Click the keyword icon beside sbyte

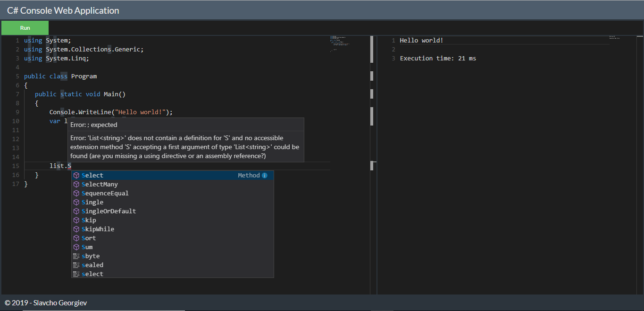pos(76,256)
